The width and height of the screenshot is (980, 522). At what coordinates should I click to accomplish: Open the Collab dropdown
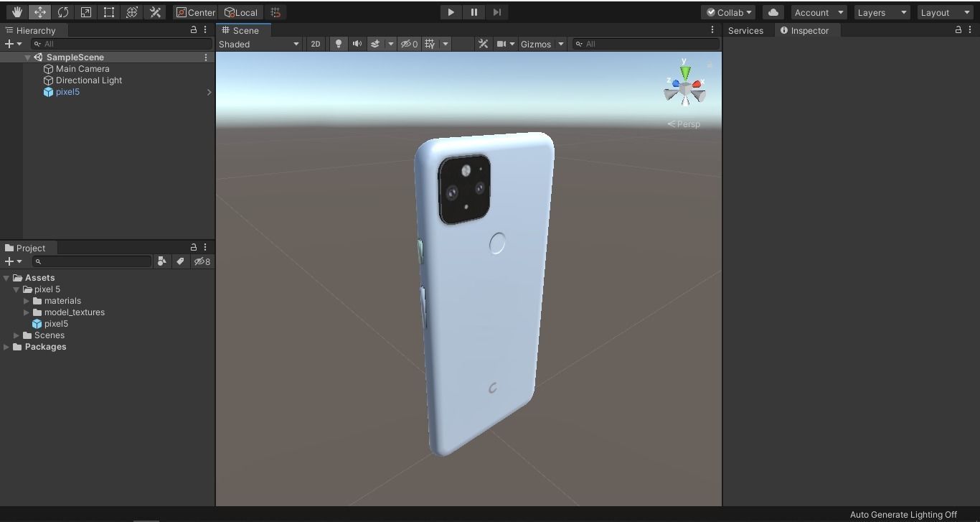[729, 12]
